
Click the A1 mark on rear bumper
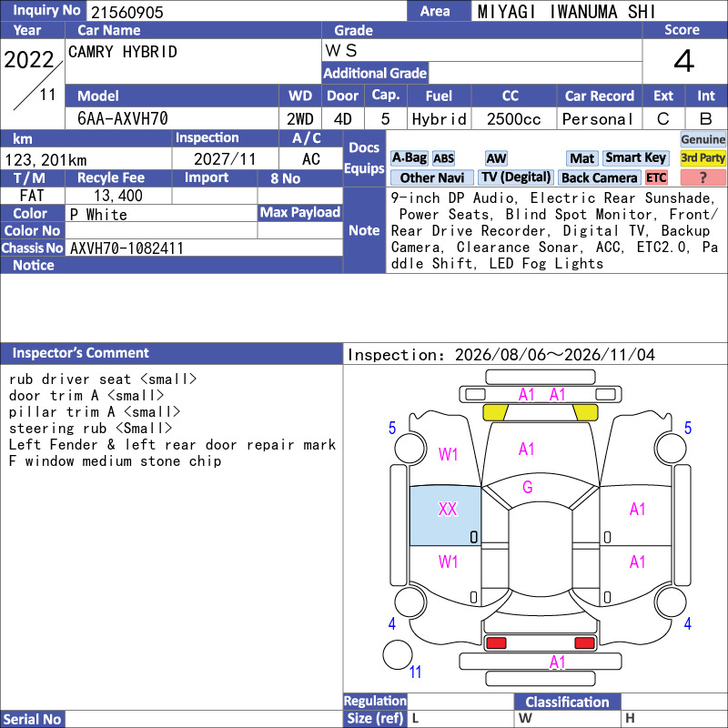[557, 662]
